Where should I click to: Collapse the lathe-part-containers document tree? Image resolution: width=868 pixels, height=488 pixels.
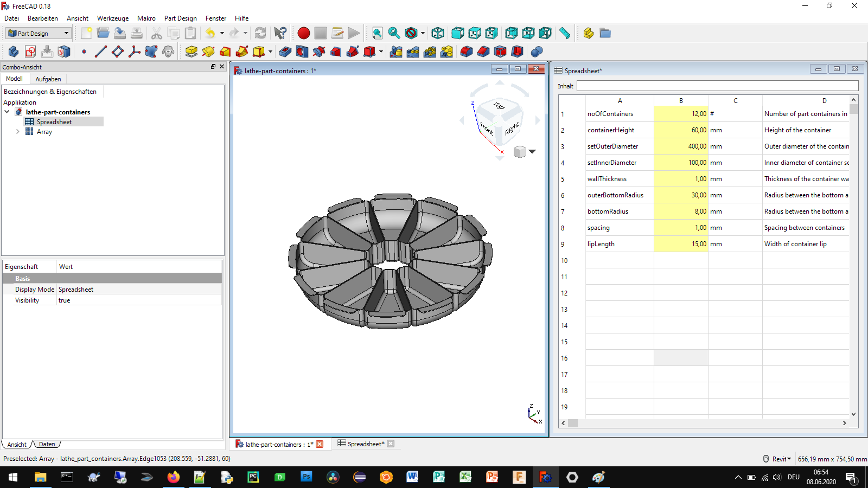[7, 112]
